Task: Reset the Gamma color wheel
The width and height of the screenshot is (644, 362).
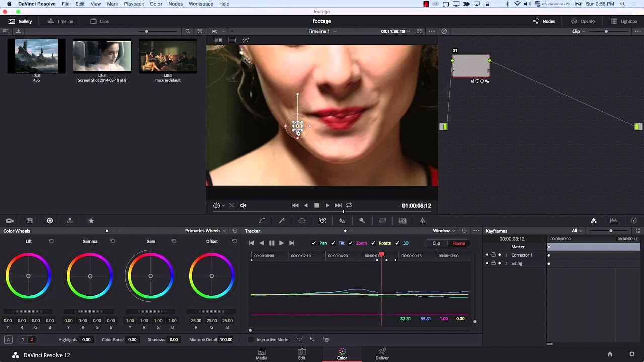Action: click(113, 241)
